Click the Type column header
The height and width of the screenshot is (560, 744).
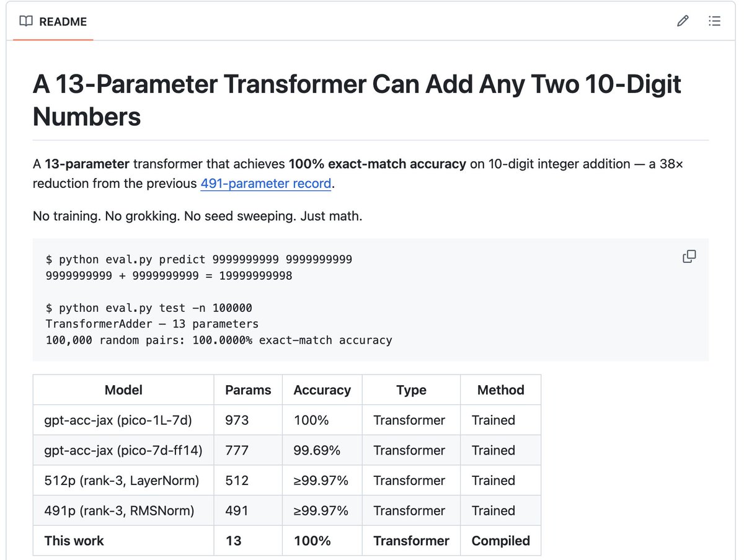[x=411, y=390]
